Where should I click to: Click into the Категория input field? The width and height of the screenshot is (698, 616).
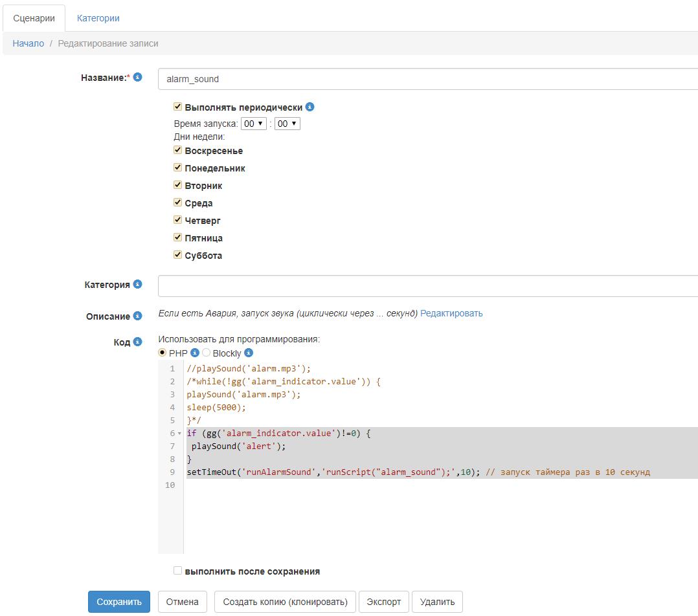tap(427, 285)
